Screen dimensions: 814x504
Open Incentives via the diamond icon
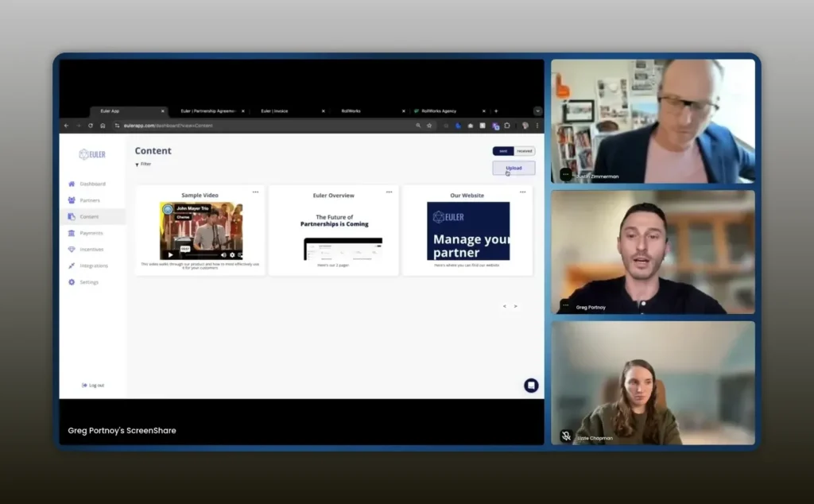72,250
